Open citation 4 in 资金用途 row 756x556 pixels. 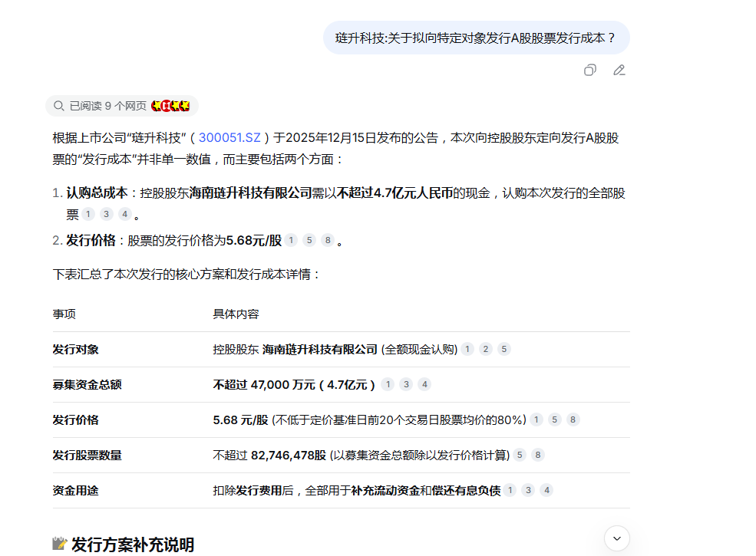[546, 490]
